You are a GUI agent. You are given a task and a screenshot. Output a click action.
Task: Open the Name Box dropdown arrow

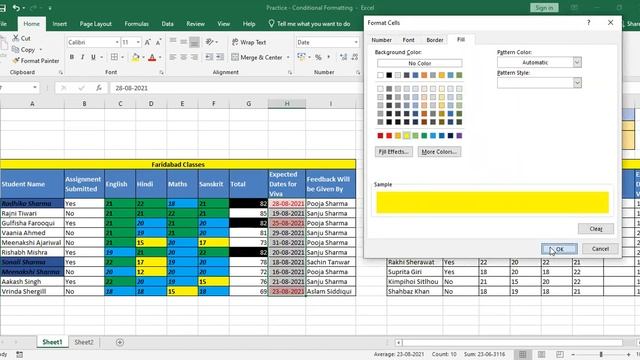pyautogui.click(x=35, y=87)
